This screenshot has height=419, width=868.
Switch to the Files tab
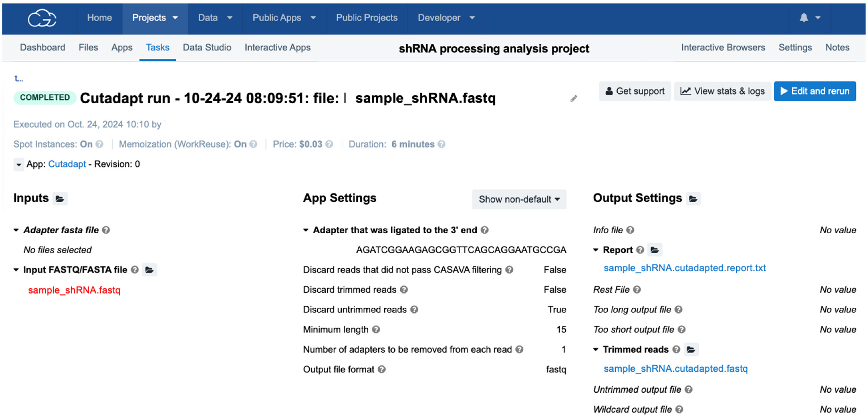click(x=88, y=48)
